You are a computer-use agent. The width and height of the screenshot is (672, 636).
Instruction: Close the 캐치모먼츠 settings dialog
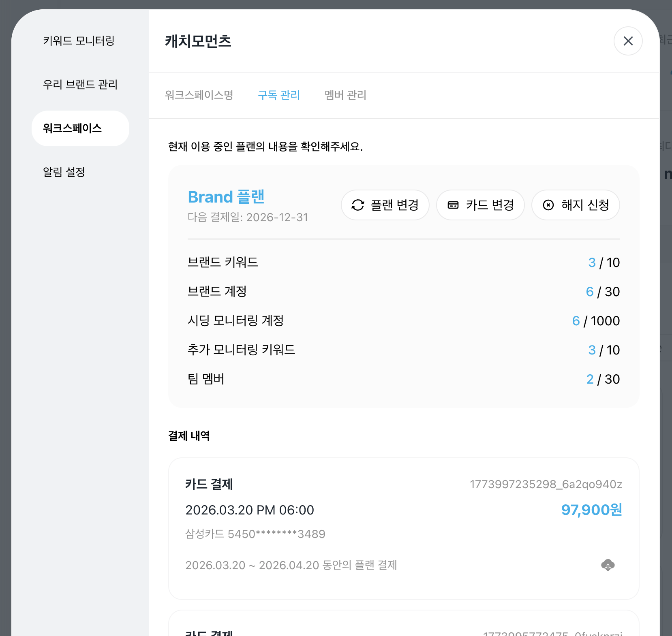coord(628,41)
